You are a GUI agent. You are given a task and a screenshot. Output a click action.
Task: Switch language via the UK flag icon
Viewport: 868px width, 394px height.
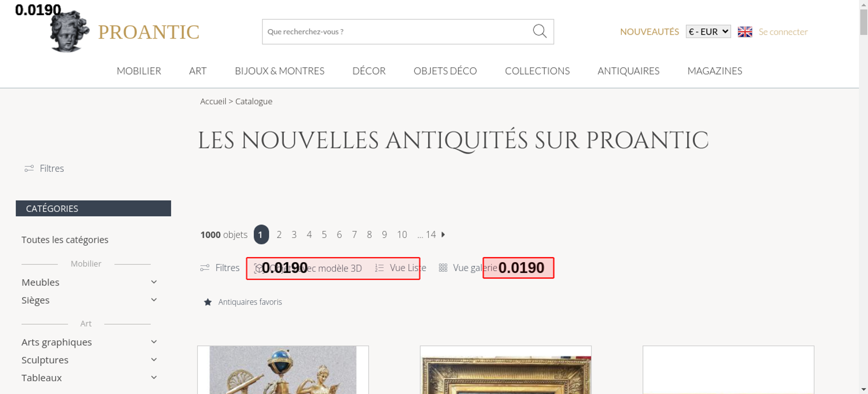(745, 32)
